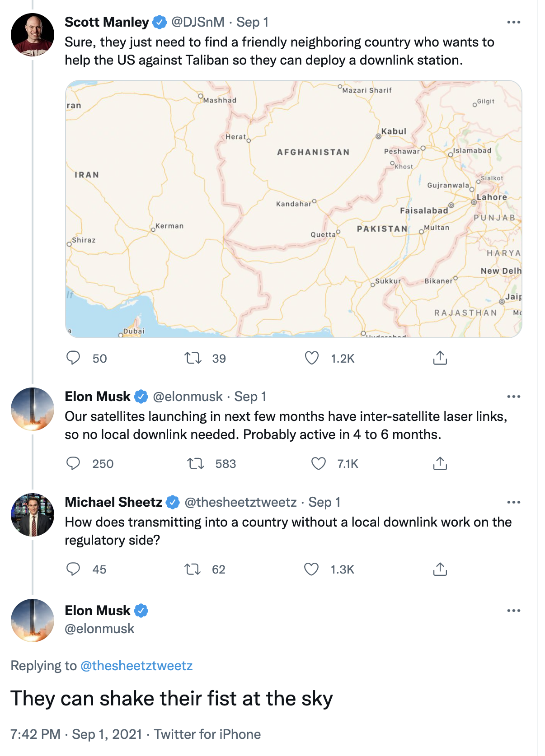This screenshot has height=756, width=545.
Task: Like Elon Musk's laser links tweet
Action: pos(319,463)
